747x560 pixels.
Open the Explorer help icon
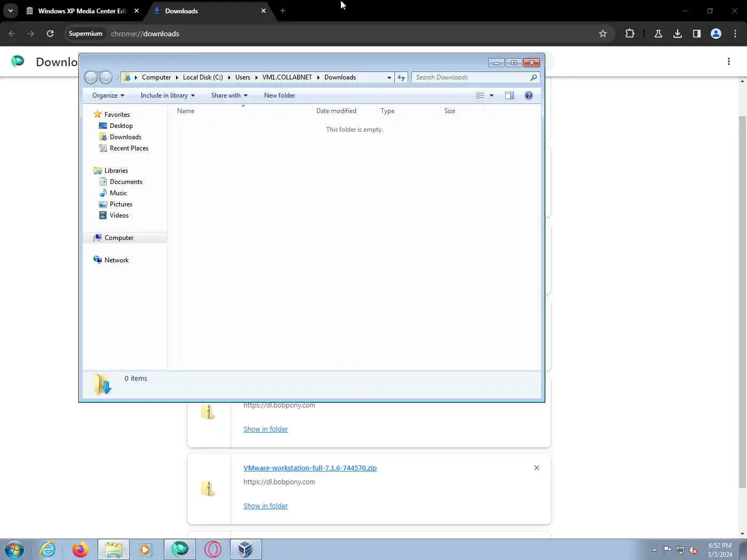tap(529, 95)
